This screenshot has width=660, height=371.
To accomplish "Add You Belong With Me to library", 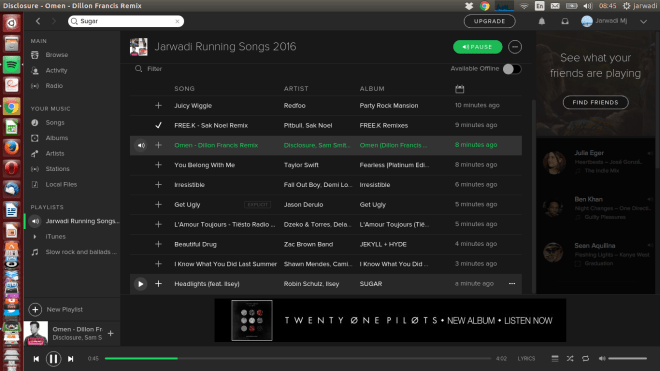I will pos(158,165).
